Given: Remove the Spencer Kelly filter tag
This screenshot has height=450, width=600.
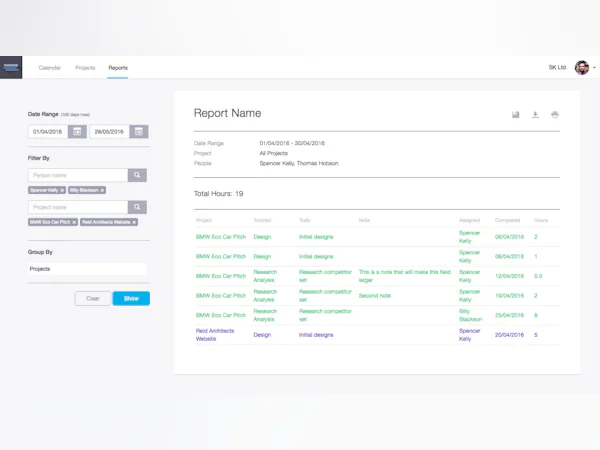Looking at the screenshot, I should coord(62,190).
